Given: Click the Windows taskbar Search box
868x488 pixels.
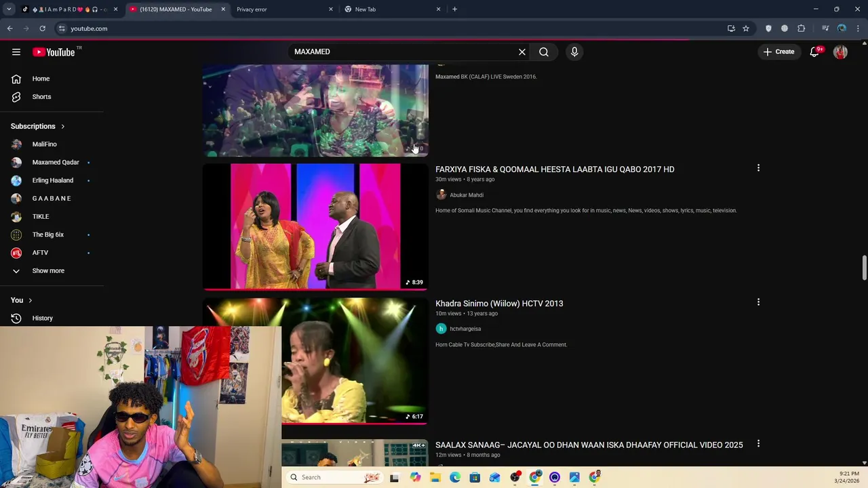Looking at the screenshot, I should pos(334,477).
